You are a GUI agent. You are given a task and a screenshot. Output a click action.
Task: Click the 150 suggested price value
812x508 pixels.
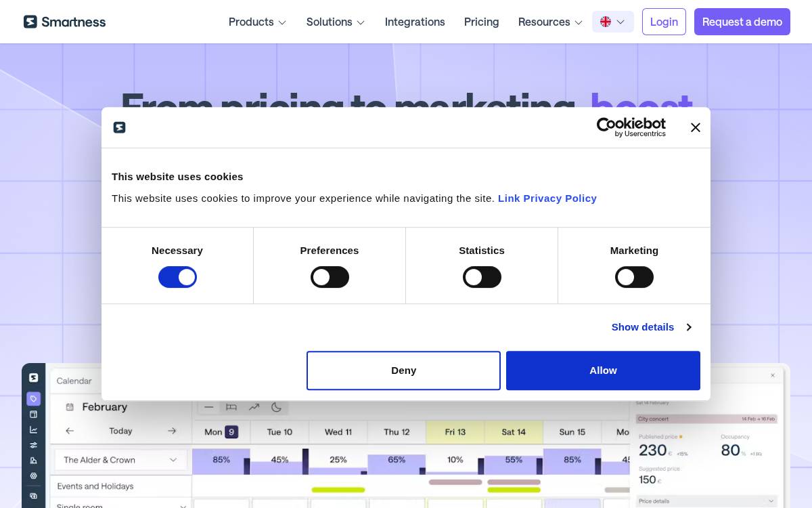(648, 480)
